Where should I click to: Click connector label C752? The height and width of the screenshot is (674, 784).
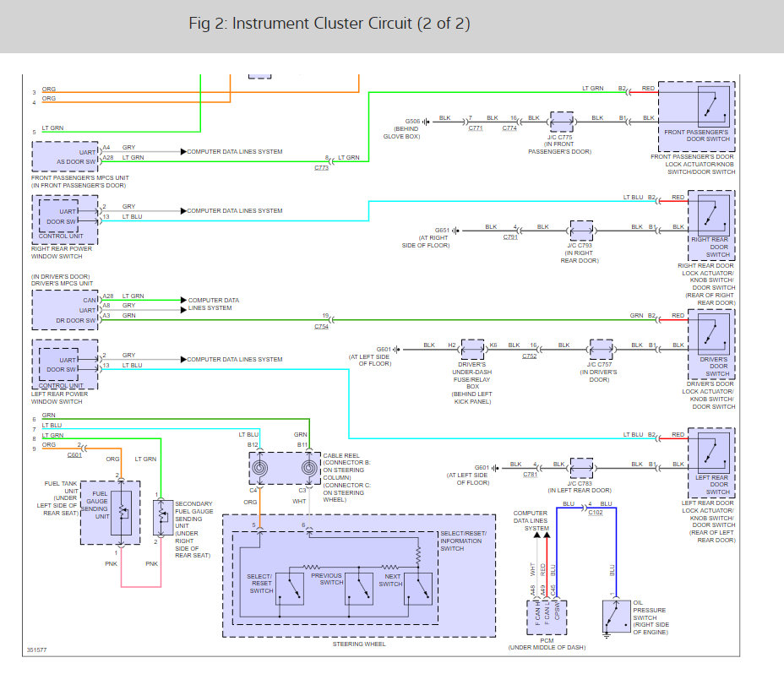(x=530, y=356)
